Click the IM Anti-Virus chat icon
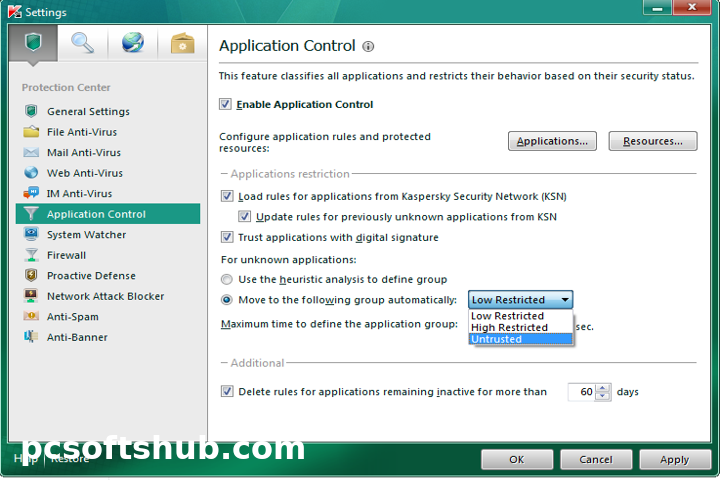Viewport: 720px width, 480px height. (x=31, y=193)
